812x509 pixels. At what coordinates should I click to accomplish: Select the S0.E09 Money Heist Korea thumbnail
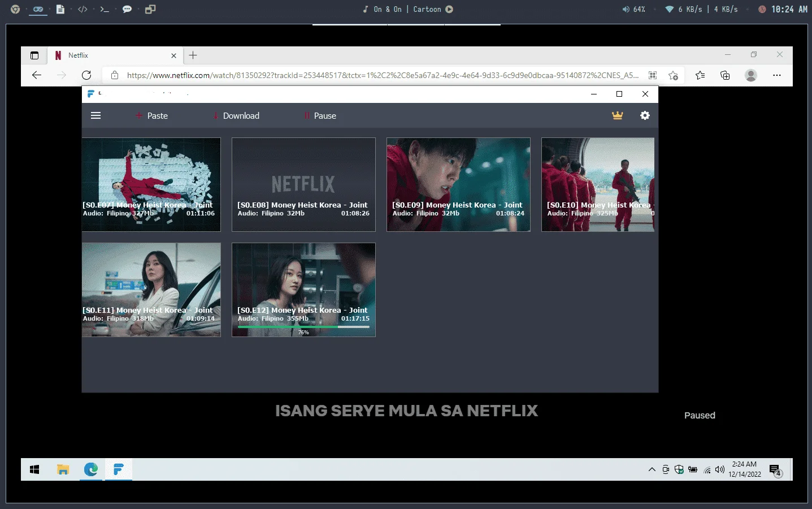tap(458, 184)
